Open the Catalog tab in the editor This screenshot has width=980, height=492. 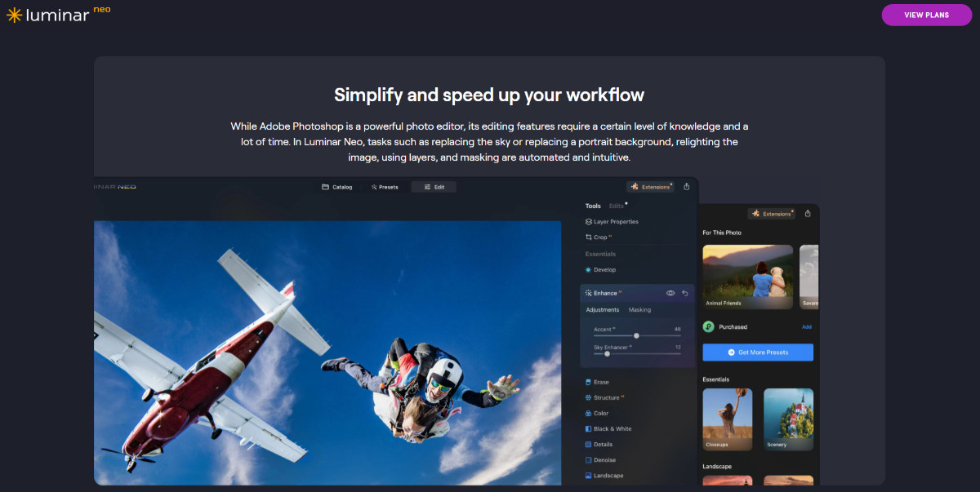click(337, 187)
